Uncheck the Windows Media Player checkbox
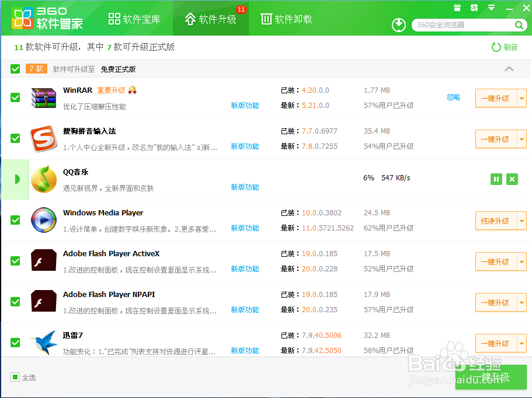The image size is (532, 398). coord(15,220)
